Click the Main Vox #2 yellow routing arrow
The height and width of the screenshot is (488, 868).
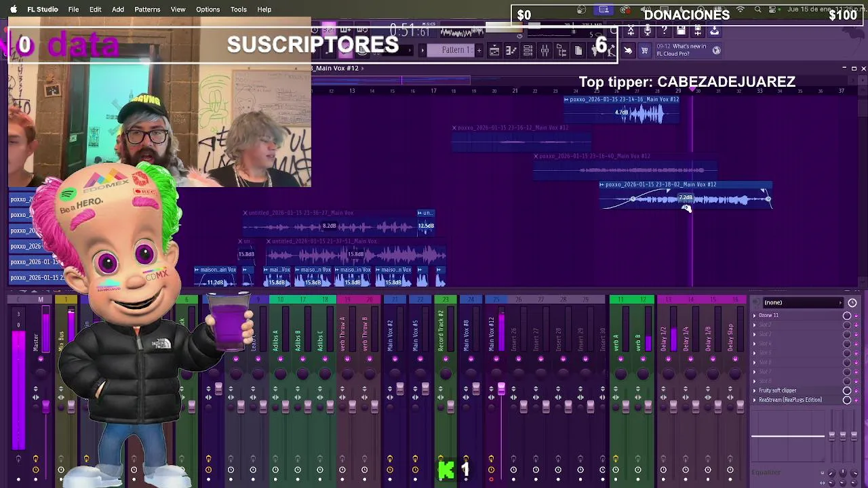point(390,460)
